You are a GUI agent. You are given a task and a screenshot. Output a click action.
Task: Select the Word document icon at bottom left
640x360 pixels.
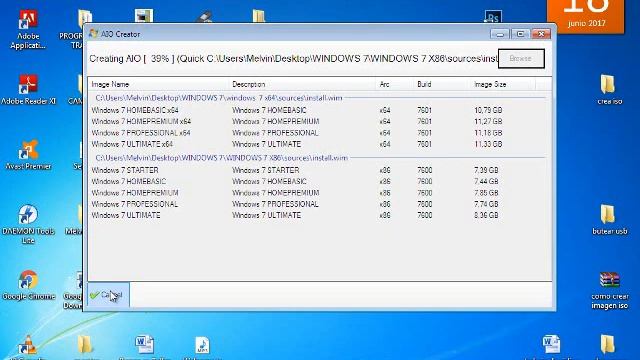click(x=144, y=345)
